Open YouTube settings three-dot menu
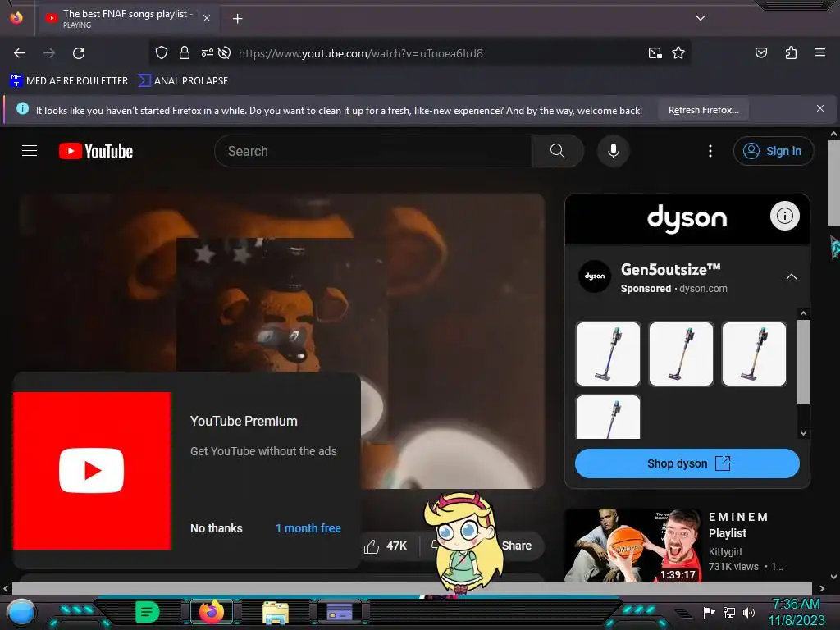 tap(710, 151)
